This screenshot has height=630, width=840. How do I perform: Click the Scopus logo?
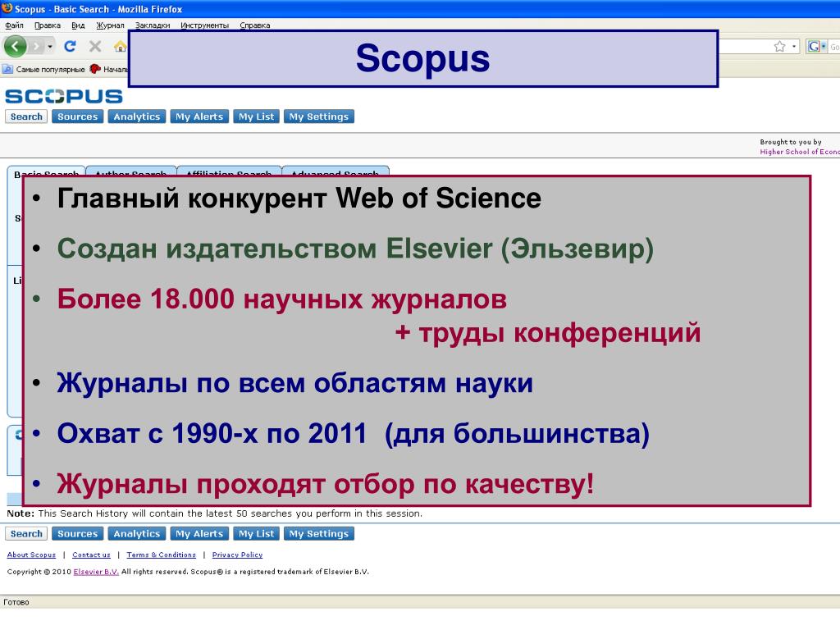64,97
